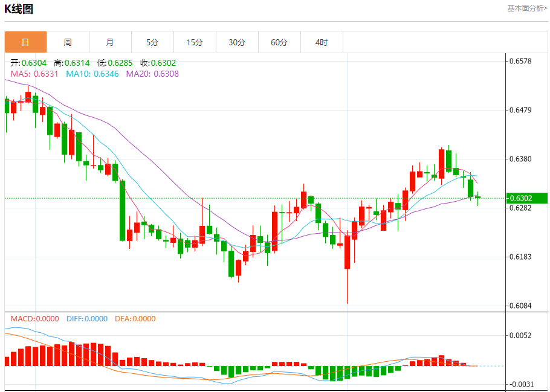Click the DEA value label
550x392 pixels.
coord(134,318)
